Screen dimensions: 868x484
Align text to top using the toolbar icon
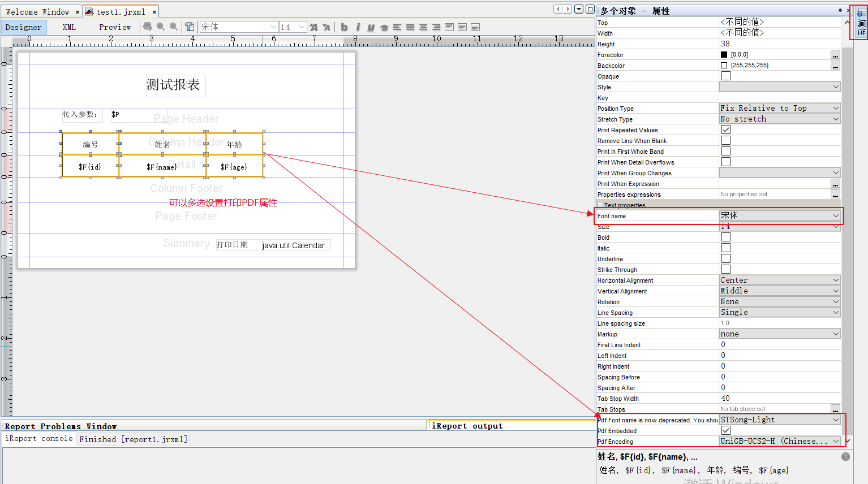pyautogui.click(x=449, y=27)
